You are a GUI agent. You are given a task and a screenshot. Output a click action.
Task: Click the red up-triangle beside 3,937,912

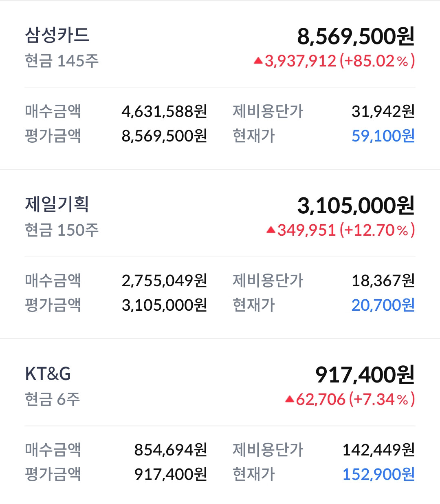(x=258, y=61)
